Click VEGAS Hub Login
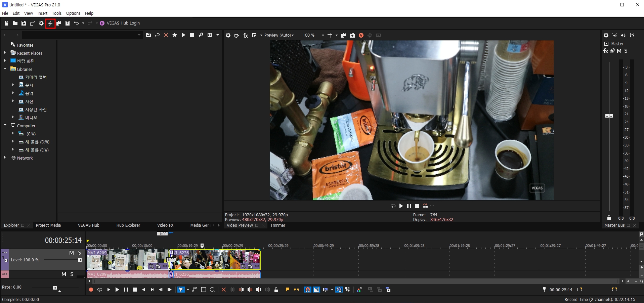 120,23
